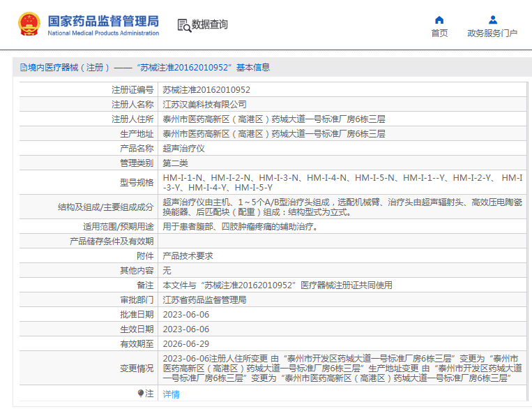Select expiry date 2026-06-29

tap(186, 343)
